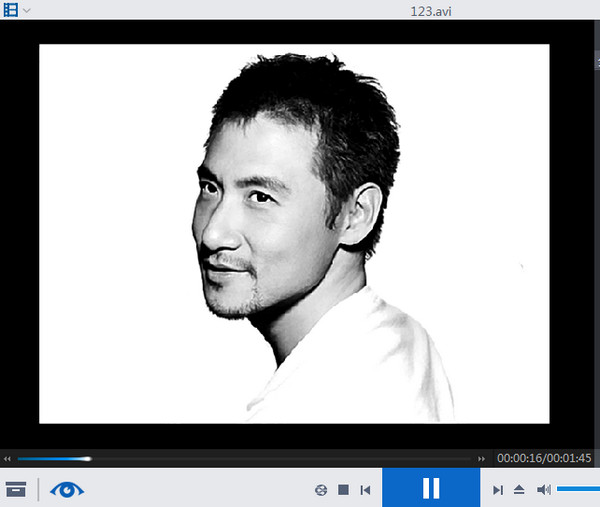Click the 123.avi title text

pos(431,11)
